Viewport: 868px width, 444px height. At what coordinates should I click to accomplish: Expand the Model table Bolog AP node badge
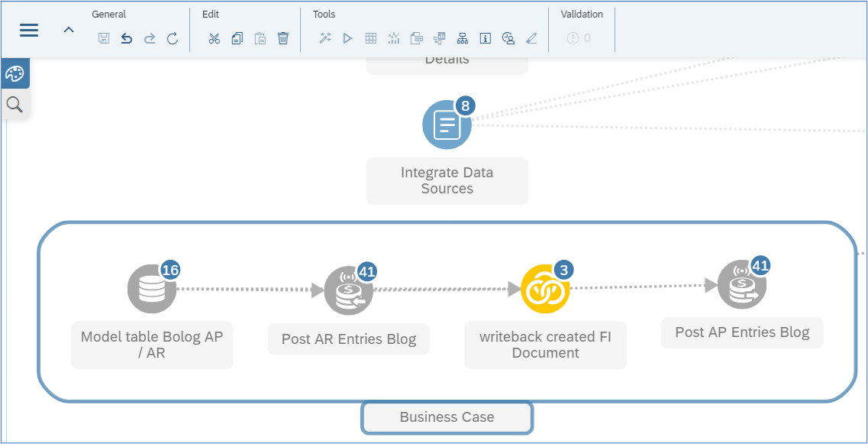[169, 270]
